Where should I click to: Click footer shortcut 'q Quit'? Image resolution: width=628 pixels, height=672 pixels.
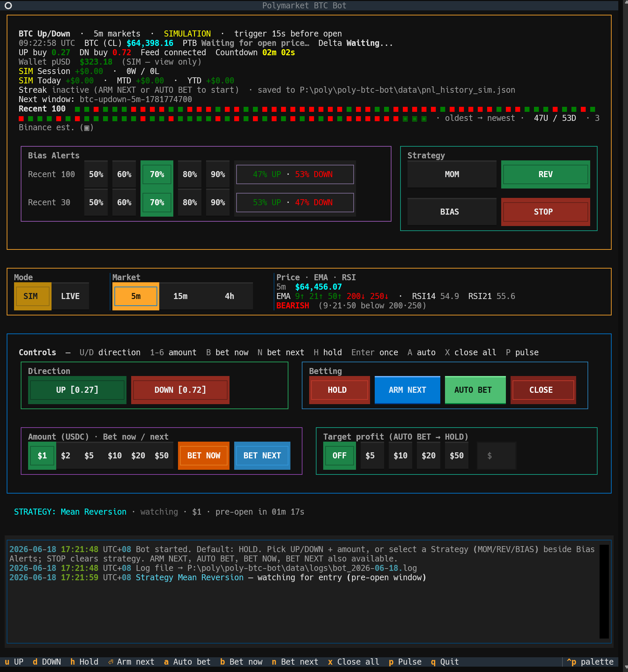click(x=445, y=662)
